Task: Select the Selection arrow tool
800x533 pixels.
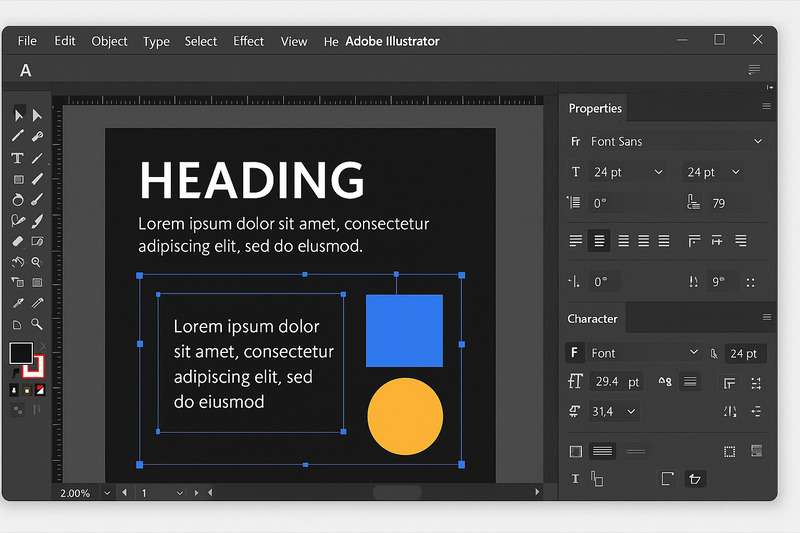Action: (18, 115)
